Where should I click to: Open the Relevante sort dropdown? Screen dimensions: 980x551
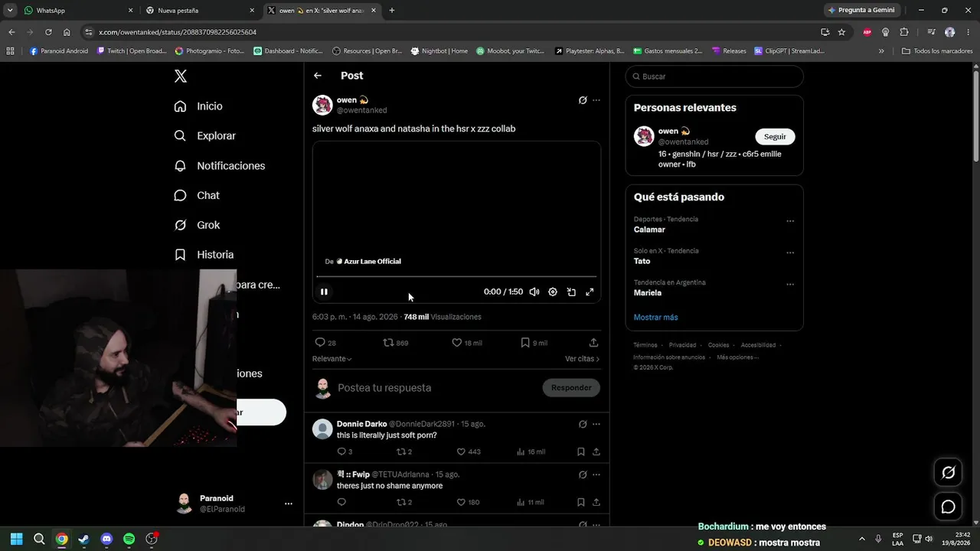click(x=332, y=359)
